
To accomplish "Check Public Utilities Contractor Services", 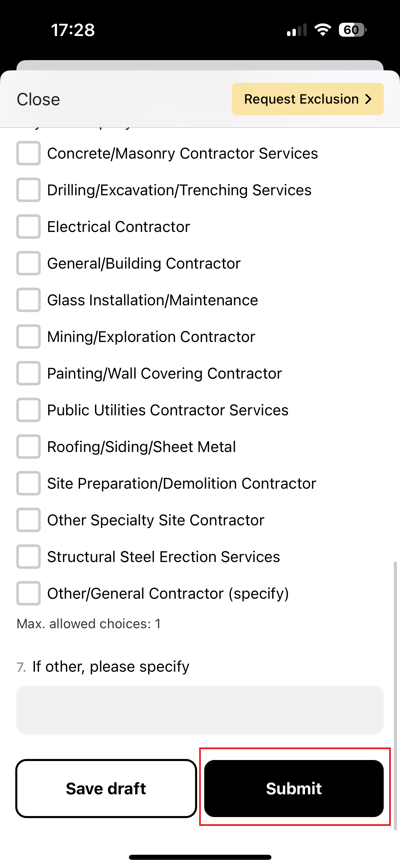I will pyautogui.click(x=28, y=410).
